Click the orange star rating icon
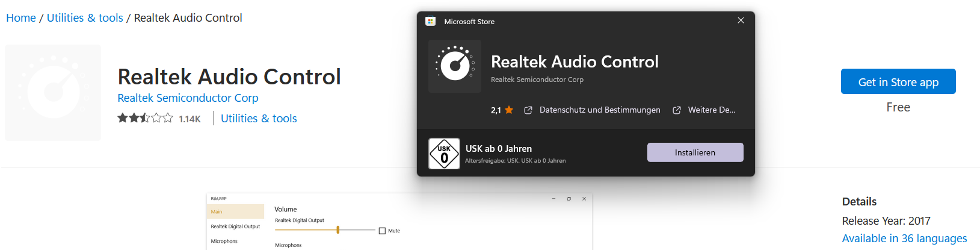The image size is (980, 250). 509,110
